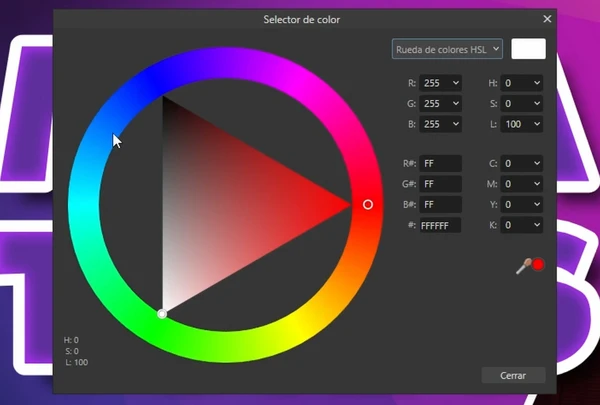Click the 'Selector de color' title text
Screen dimensions: 600x405
[x=302, y=20]
